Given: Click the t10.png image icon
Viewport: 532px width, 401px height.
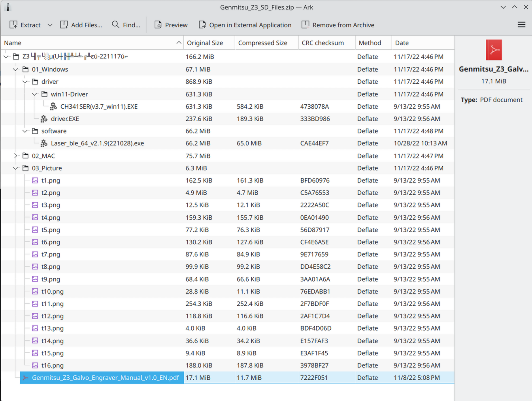Looking at the screenshot, I should 35,291.
